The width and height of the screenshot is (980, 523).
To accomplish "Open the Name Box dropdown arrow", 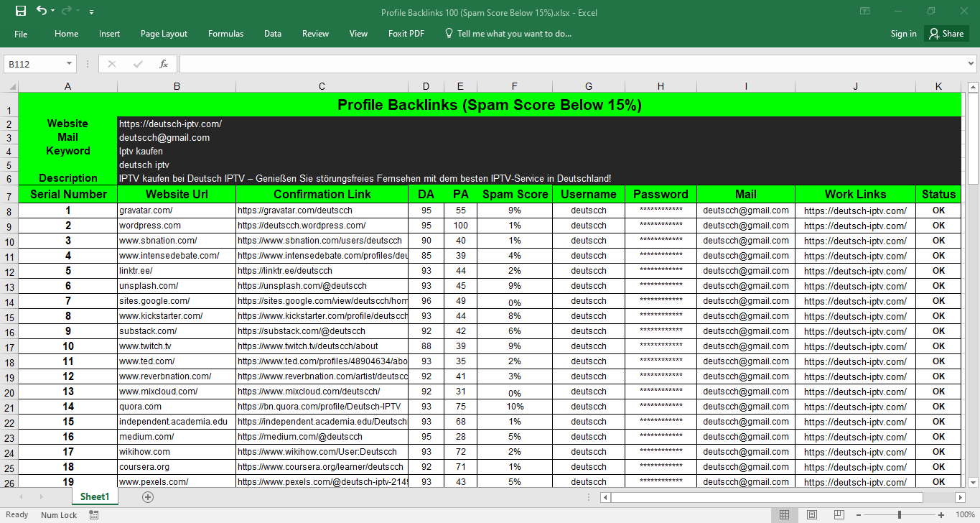I will 68,63.
